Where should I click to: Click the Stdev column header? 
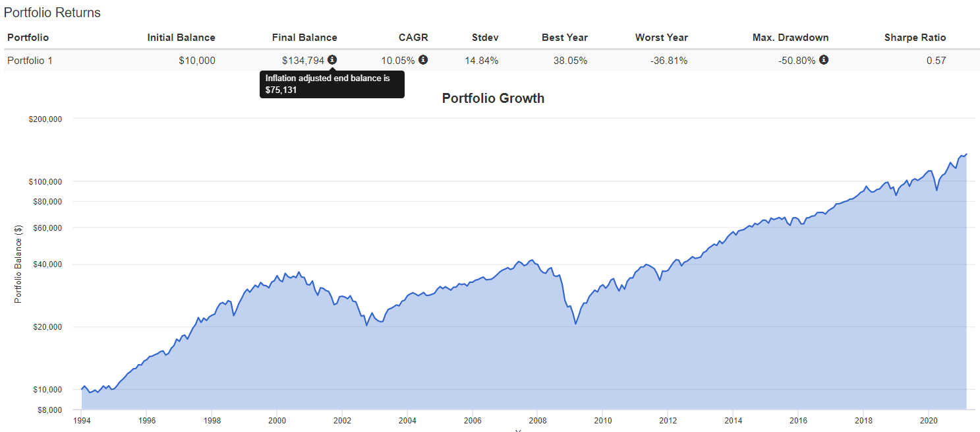click(485, 38)
